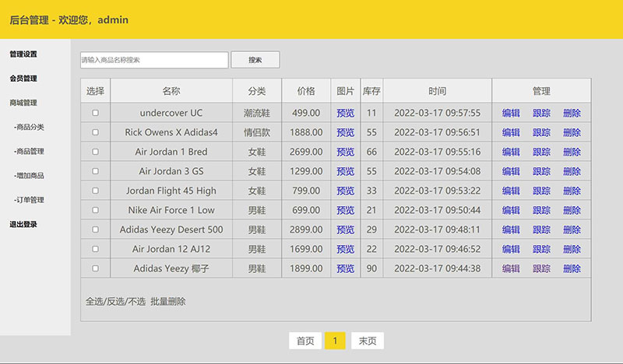Delete the Air Jordan 12 AJ12 product
This screenshot has height=364, width=623.
(x=572, y=249)
